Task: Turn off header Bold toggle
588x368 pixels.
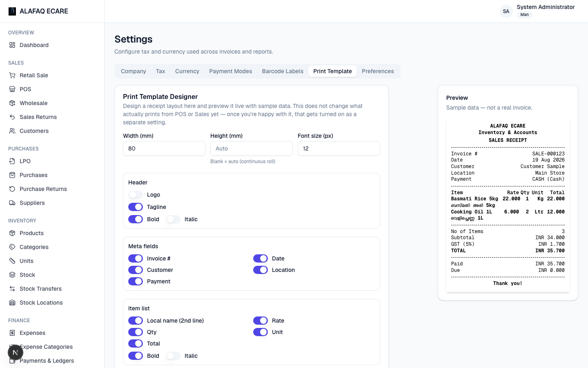Action: coord(136,219)
